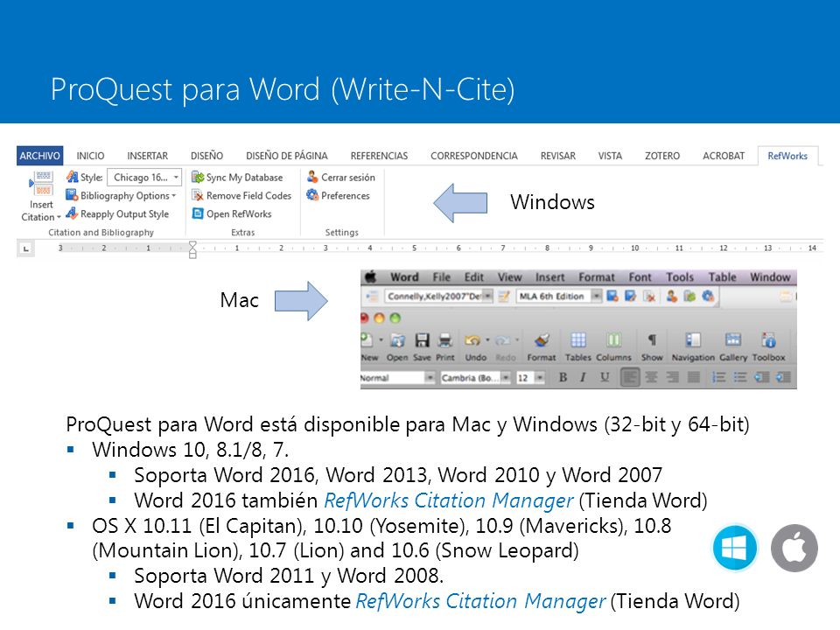The image size is (840, 630).
Task: Switch to the CORRESPONDENCIA tab
Action: (x=473, y=156)
